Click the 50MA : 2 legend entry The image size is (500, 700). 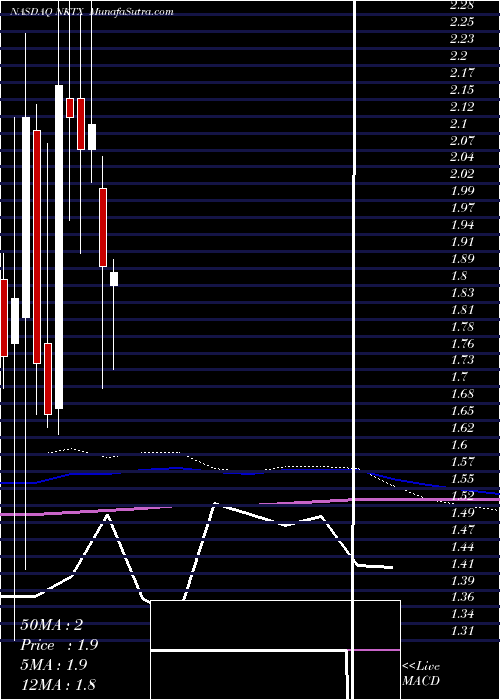(51, 625)
